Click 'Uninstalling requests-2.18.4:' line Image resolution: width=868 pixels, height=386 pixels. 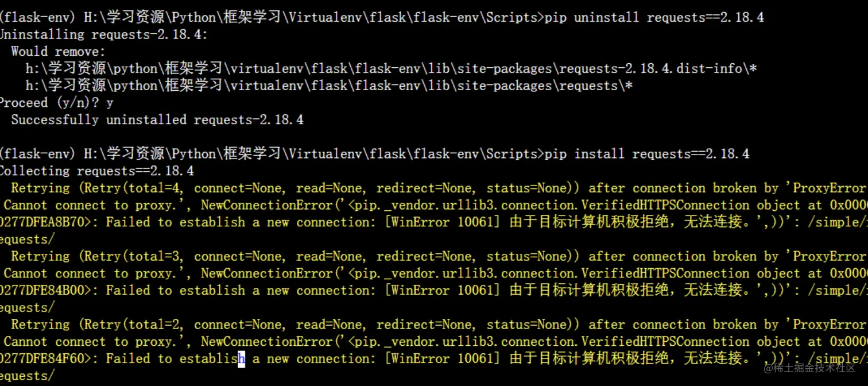pyautogui.click(x=104, y=34)
